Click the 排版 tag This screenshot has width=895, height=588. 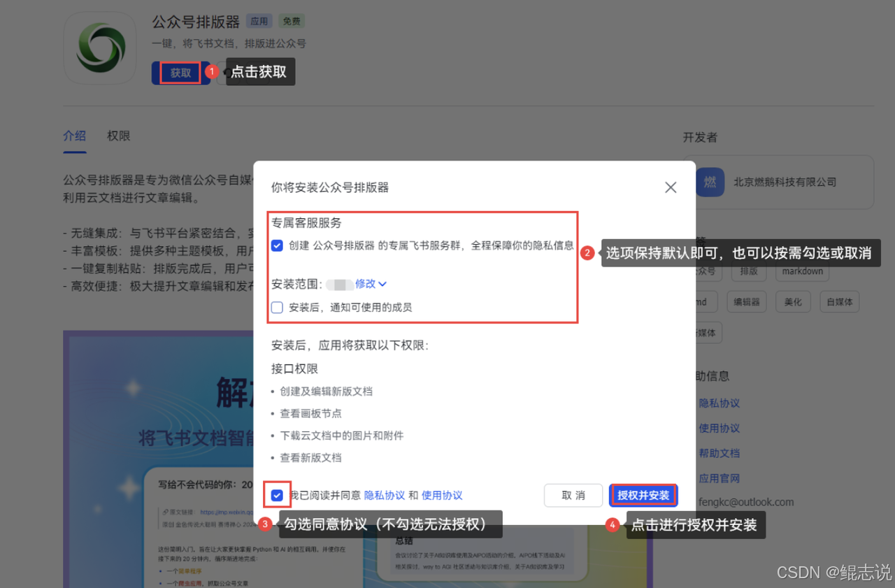pyautogui.click(x=749, y=271)
